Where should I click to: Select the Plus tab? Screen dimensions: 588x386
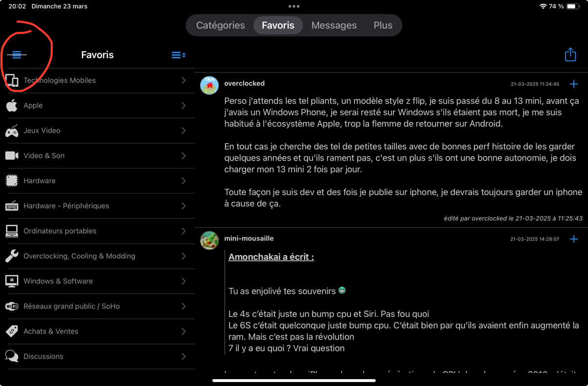[383, 25]
